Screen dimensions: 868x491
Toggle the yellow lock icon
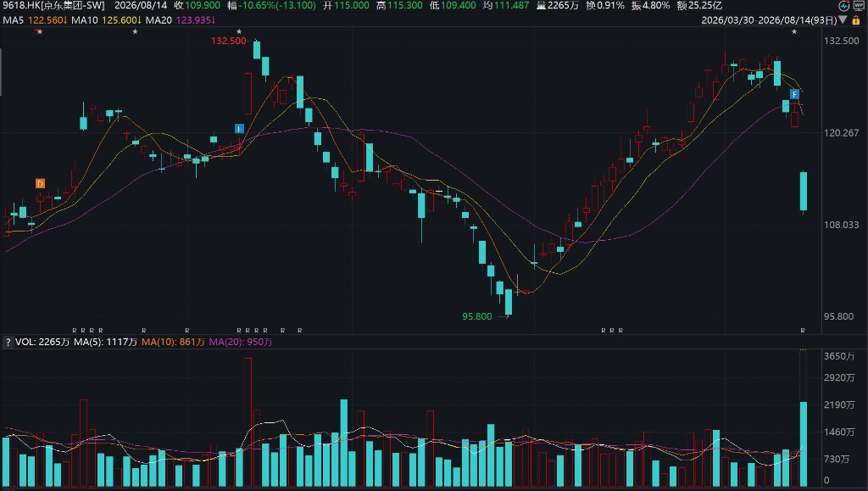coord(856,20)
